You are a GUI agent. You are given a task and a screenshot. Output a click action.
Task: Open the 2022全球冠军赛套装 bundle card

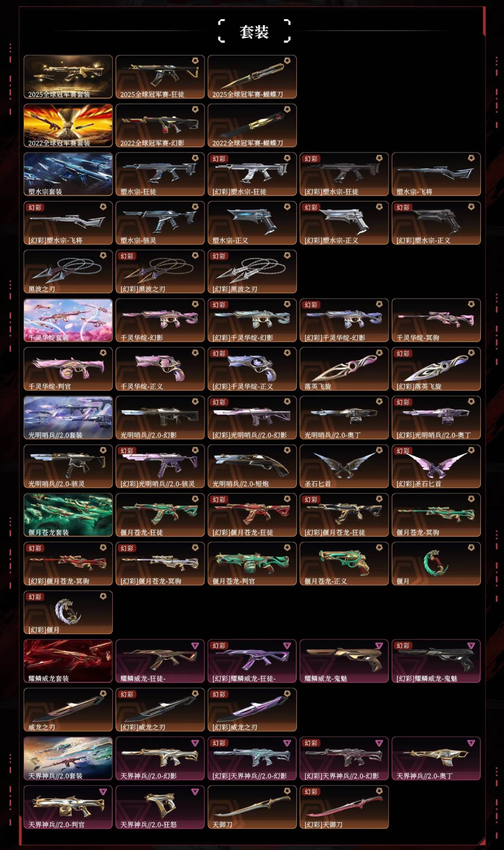68,126
